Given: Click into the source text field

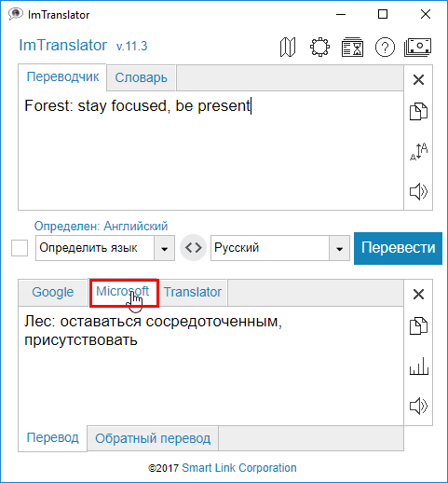Looking at the screenshot, I should [x=210, y=150].
